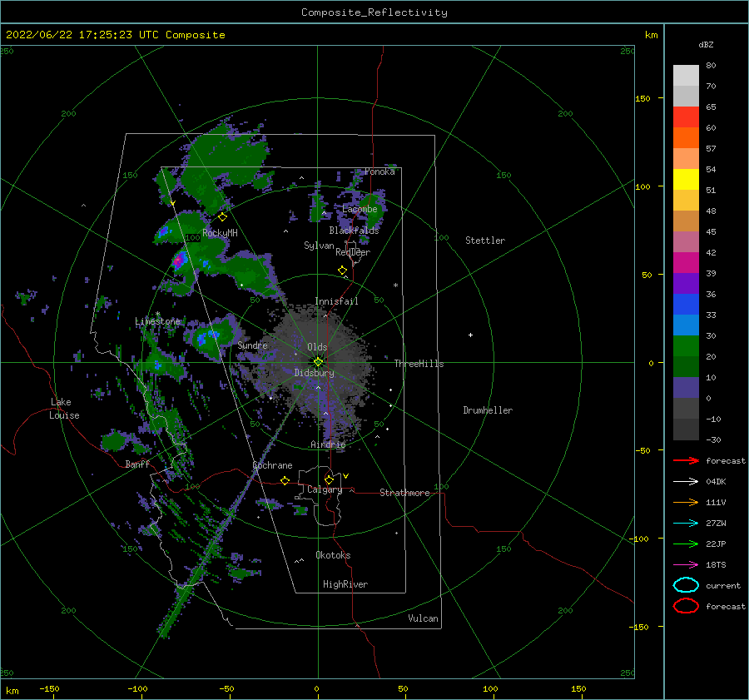Click the Lake Louise label

point(64,409)
